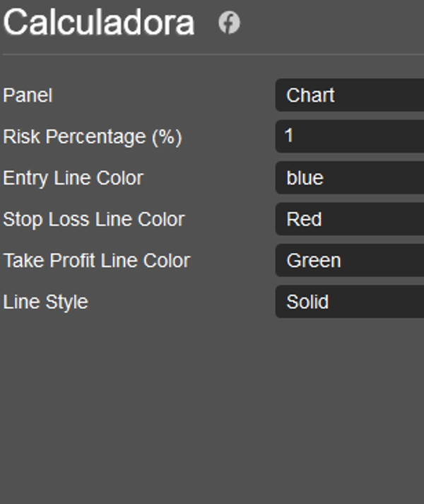
Task: Click the Line Style label
Action: click(45, 302)
